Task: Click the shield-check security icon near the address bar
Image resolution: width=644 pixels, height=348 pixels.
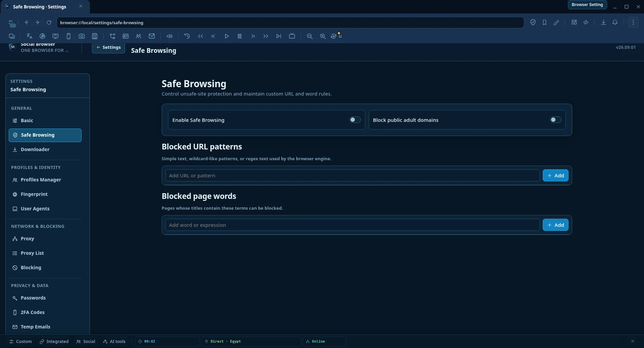Action: (533, 23)
